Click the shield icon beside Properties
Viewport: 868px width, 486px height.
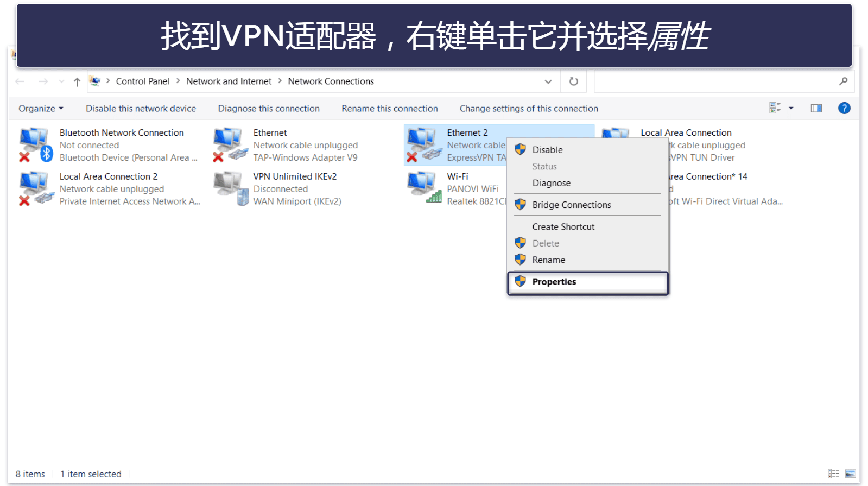pyautogui.click(x=520, y=281)
